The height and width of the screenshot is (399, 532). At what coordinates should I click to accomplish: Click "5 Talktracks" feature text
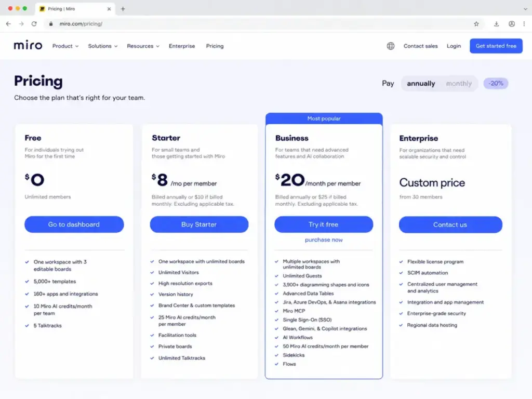coord(47,326)
